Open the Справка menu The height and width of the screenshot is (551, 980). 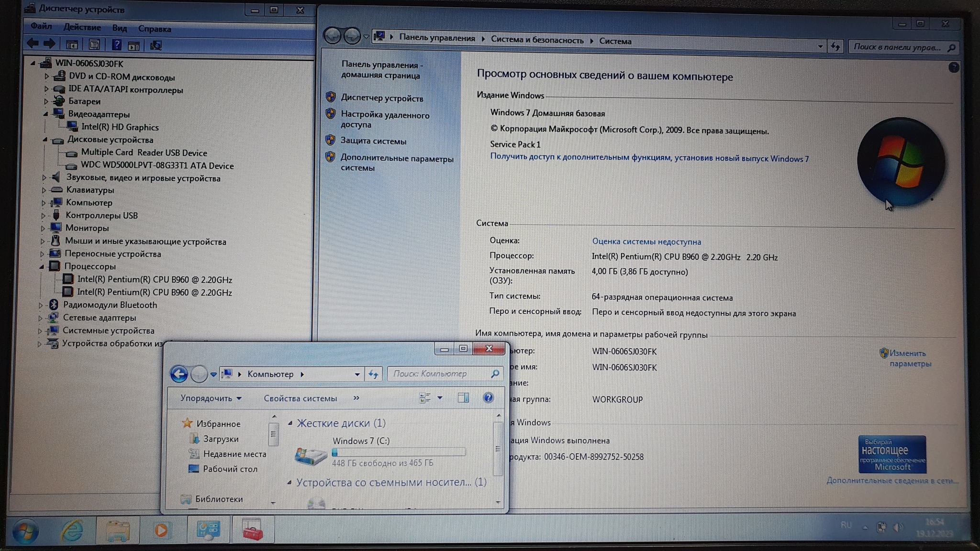pyautogui.click(x=154, y=29)
